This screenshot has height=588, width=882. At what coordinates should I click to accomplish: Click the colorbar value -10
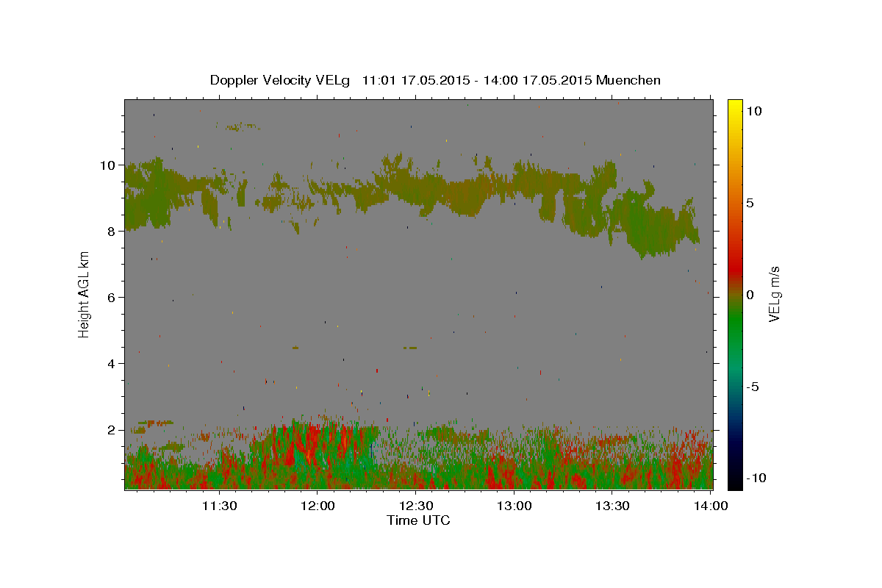[756, 478]
